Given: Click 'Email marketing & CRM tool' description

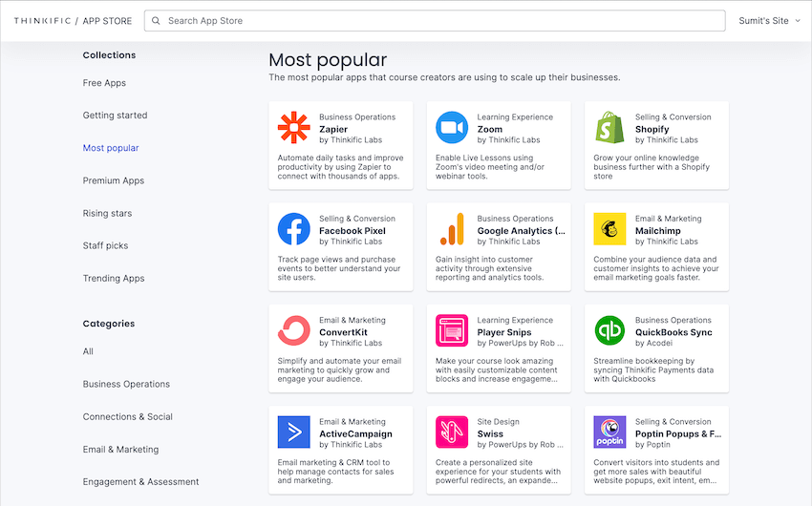Looking at the screenshot, I should tap(335, 472).
